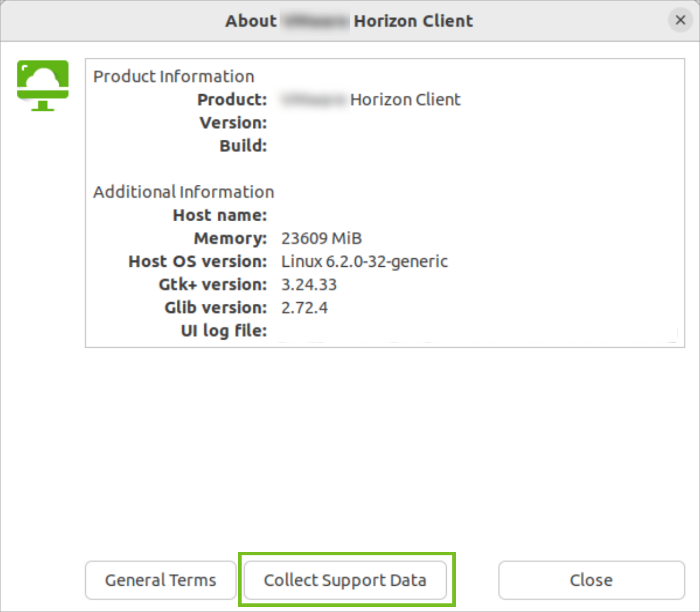The width and height of the screenshot is (700, 612).
Task: Click the Version label
Action: pyautogui.click(x=234, y=123)
